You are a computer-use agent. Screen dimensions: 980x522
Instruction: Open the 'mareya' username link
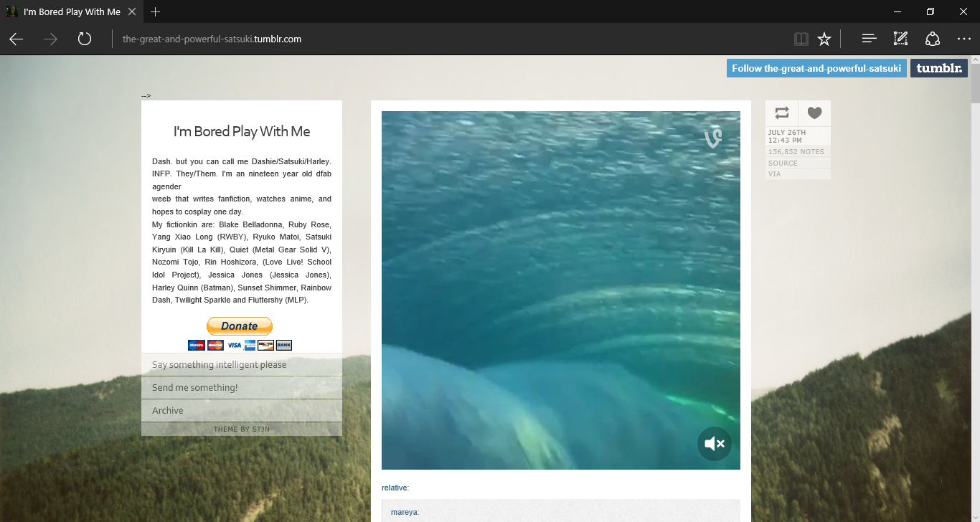click(x=404, y=512)
